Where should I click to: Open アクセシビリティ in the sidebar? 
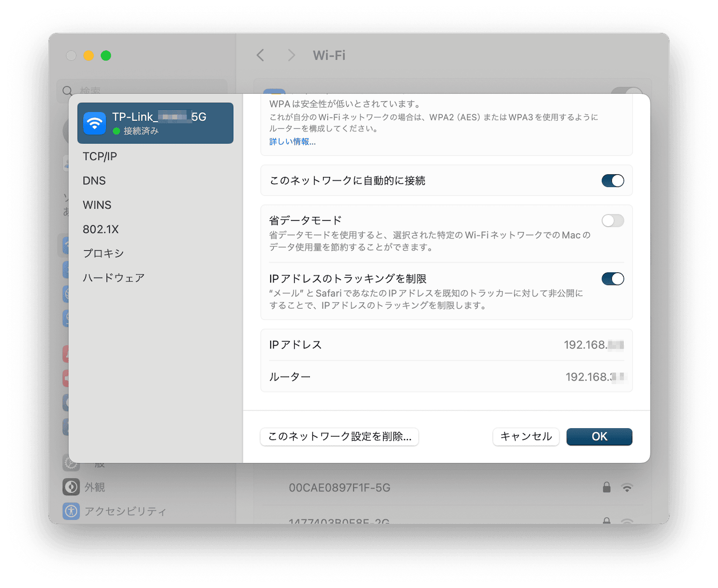point(125,511)
